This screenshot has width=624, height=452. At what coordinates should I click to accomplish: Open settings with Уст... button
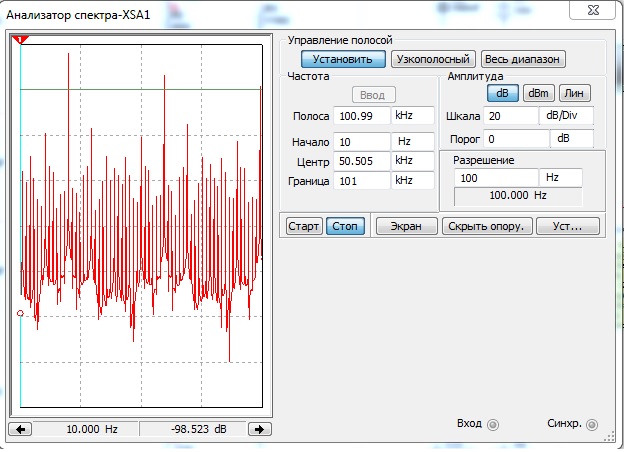pos(567,226)
